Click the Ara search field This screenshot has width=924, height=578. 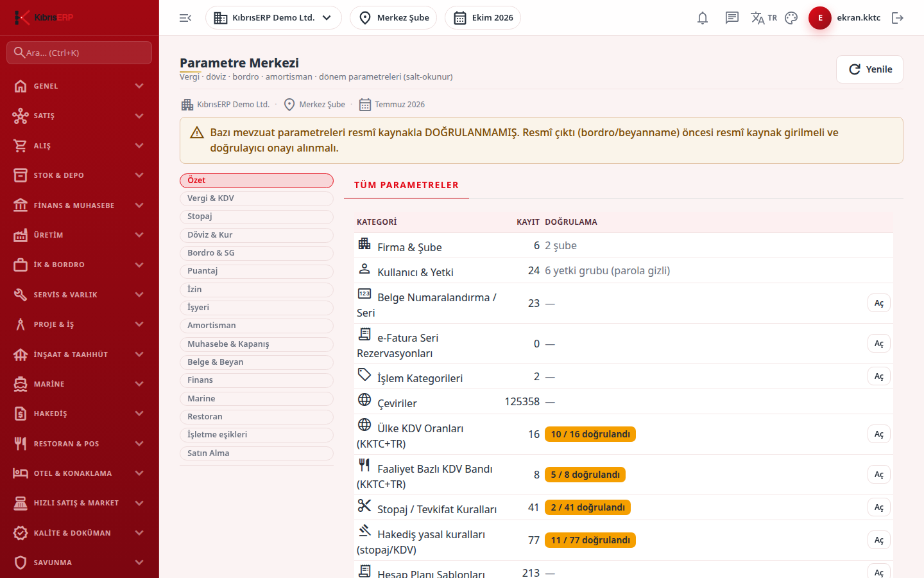(79, 53)
